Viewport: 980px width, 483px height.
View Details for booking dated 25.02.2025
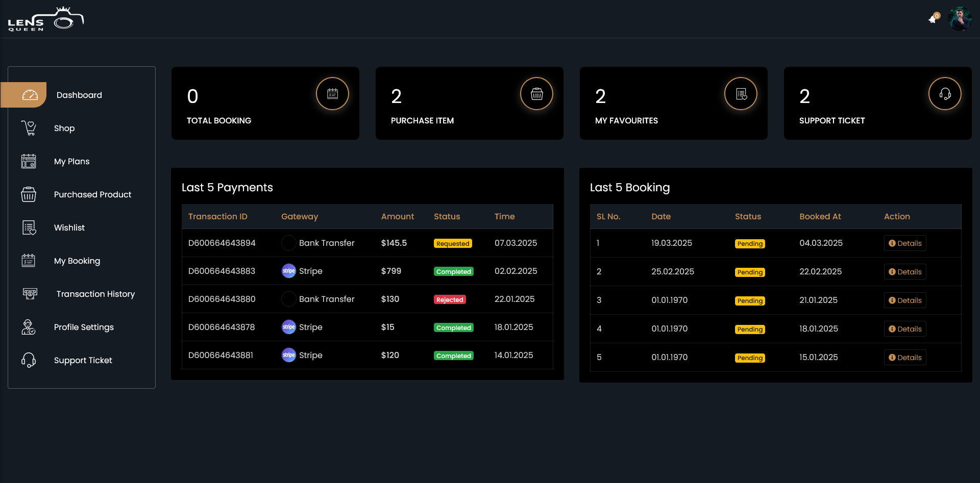905,272
